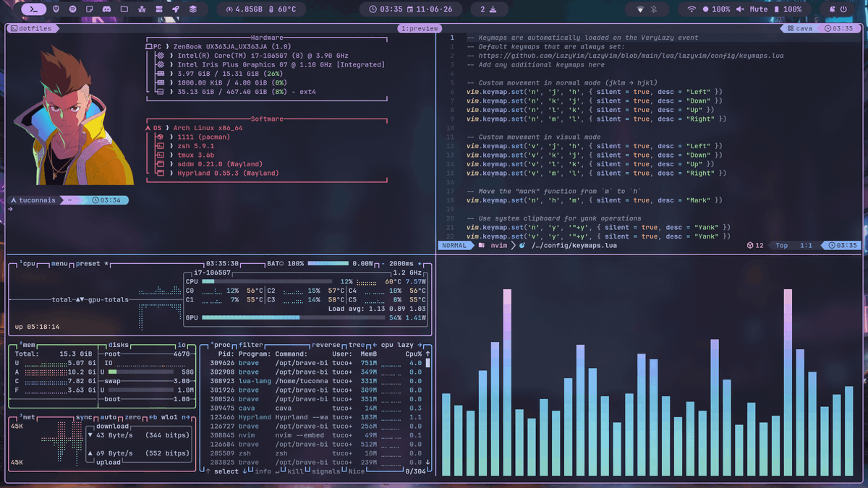Decrease btop update interval with minus
Viewport: 868px width, 488px height.
pos(383,264)
